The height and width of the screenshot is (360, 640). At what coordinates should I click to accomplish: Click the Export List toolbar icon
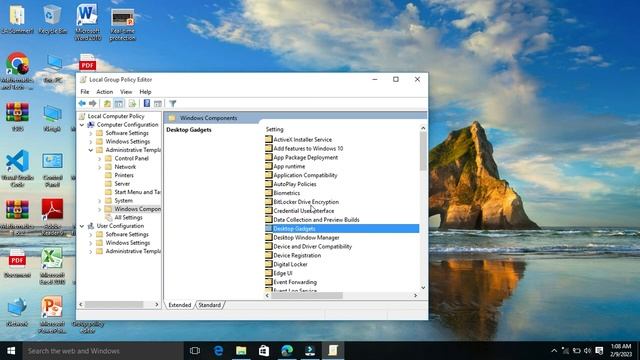click(x=132, y=104)
